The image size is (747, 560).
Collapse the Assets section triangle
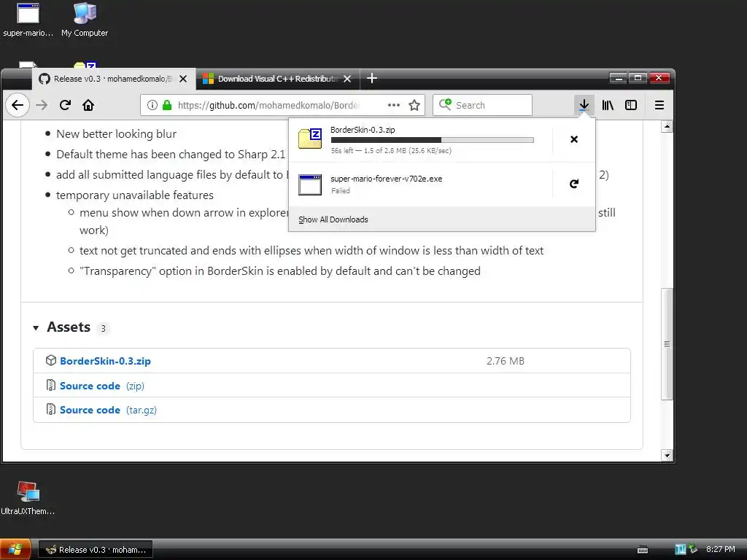36,327
